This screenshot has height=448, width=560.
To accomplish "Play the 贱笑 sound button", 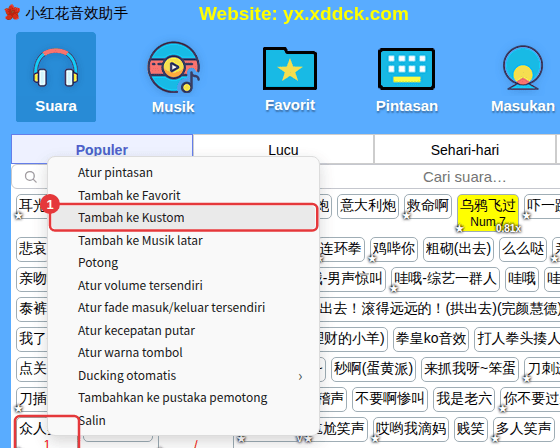I will pyautogui.click(x=470, y=428).
